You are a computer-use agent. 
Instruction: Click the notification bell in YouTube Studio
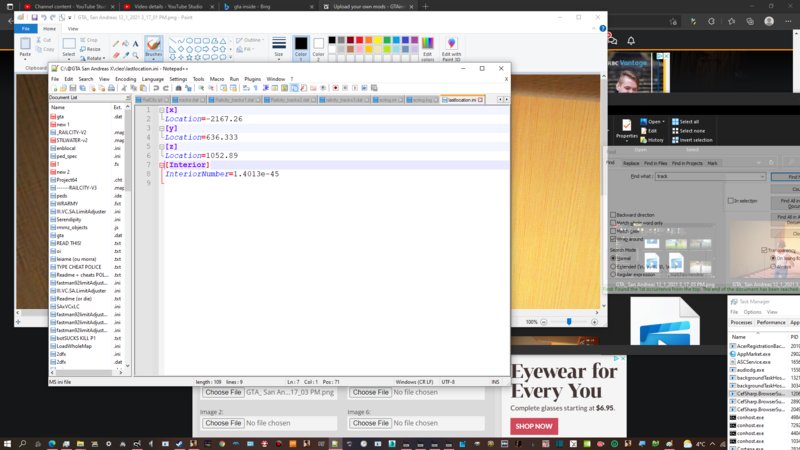point(631,41)
